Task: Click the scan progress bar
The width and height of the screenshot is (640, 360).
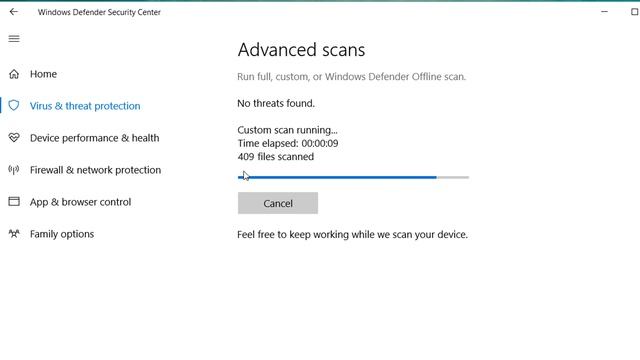Action: (x=353, y=177)
